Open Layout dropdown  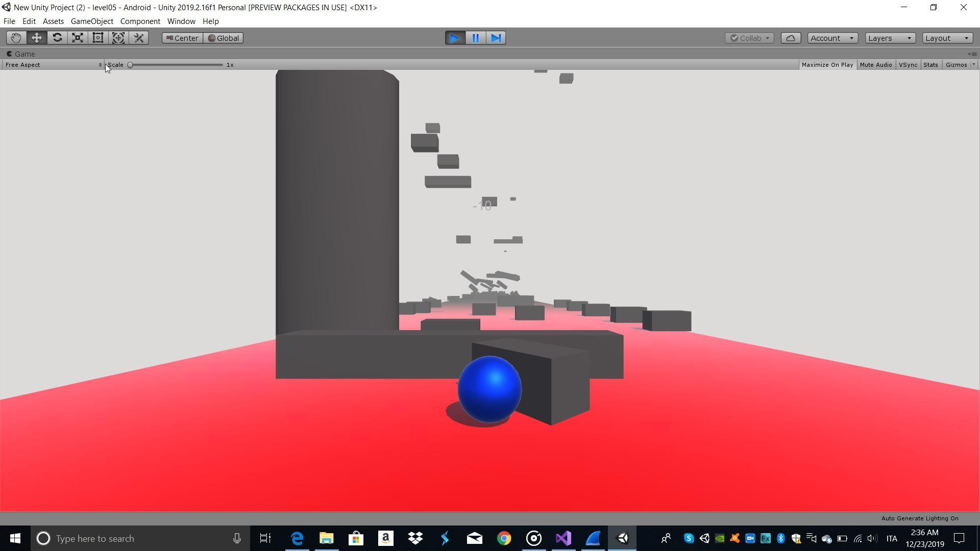pyautogui.click(x=947, y=38)
